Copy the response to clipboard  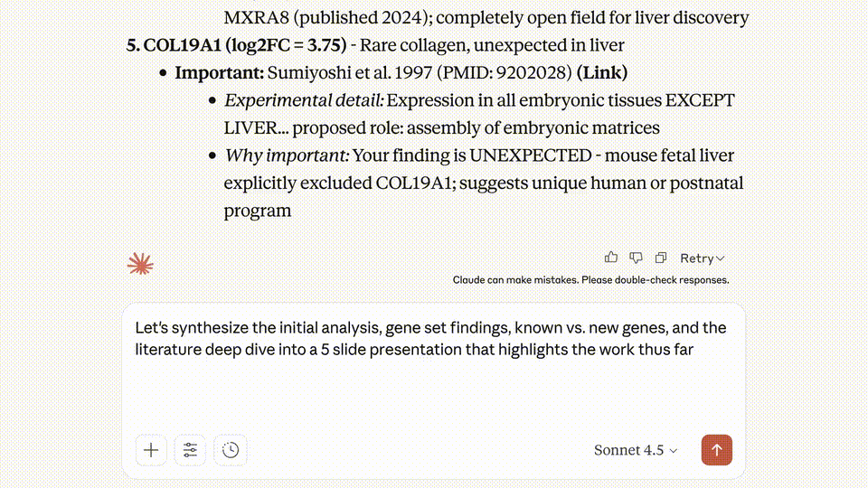click(x=661, y=258)
